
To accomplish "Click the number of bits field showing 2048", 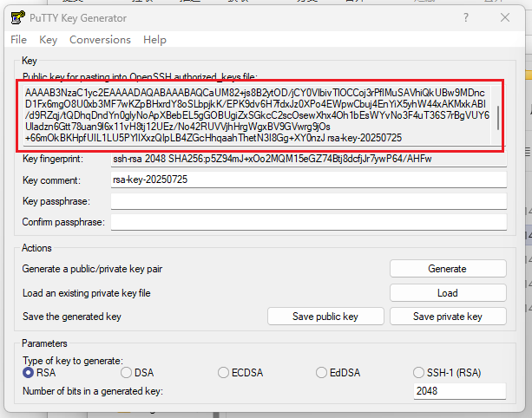I will point(458,391).
